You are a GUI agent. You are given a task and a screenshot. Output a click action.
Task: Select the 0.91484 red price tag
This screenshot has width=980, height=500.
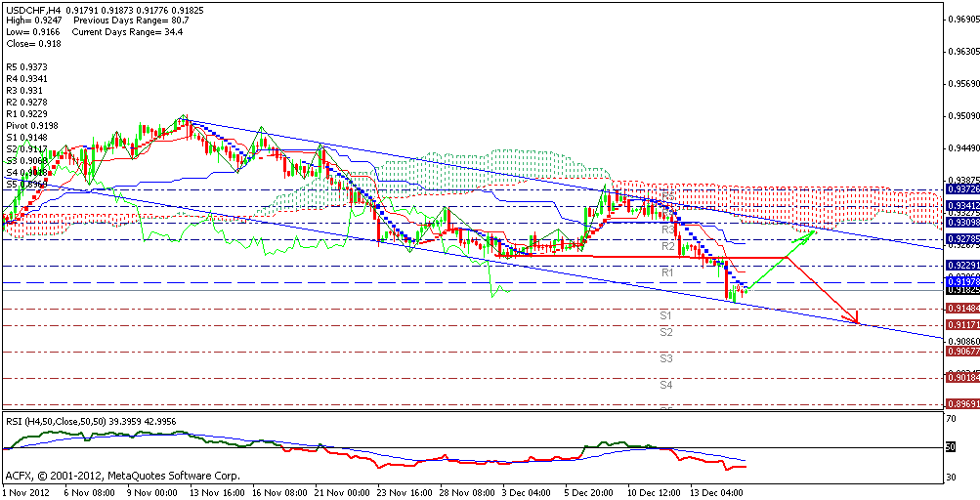coord(959,309)
